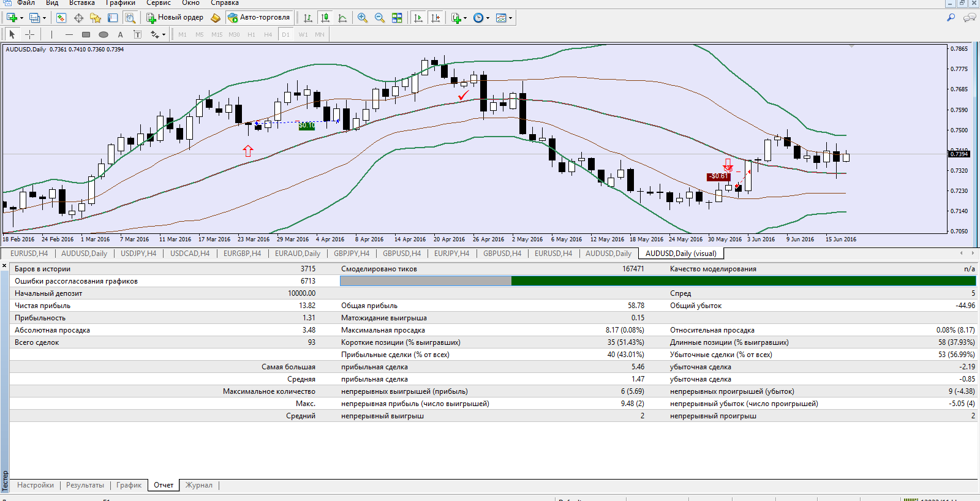Screen dimensions: 980x501
Task: Select the crosshair tool
Action: click(x=29, y=34)
